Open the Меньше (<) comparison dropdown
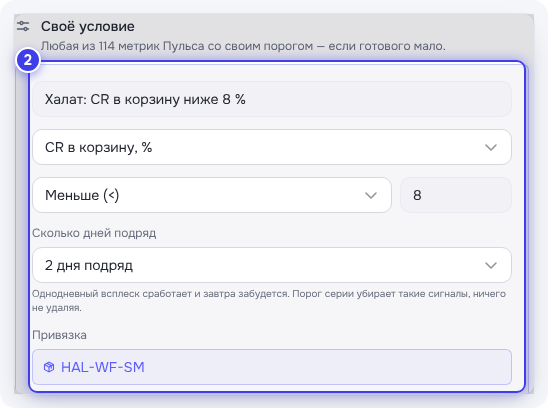 [x=212, y=195]
